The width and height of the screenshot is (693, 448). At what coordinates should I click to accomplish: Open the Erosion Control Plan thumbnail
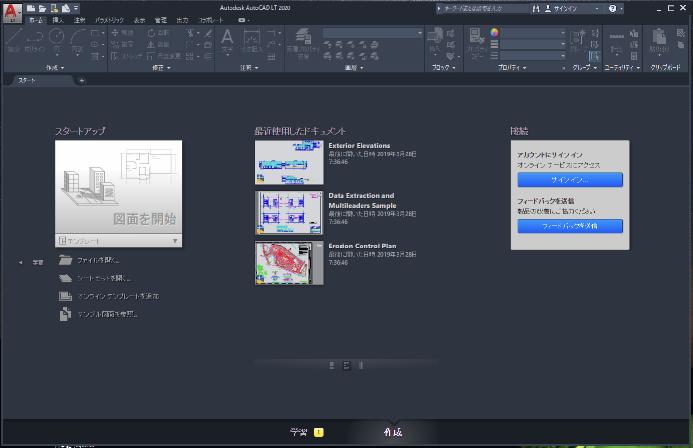click(x=289, y=263)
